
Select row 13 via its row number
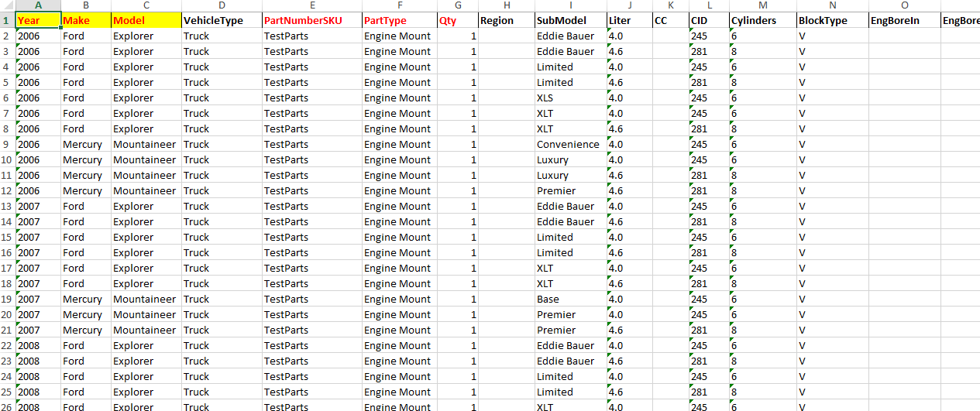coord(7,206)
